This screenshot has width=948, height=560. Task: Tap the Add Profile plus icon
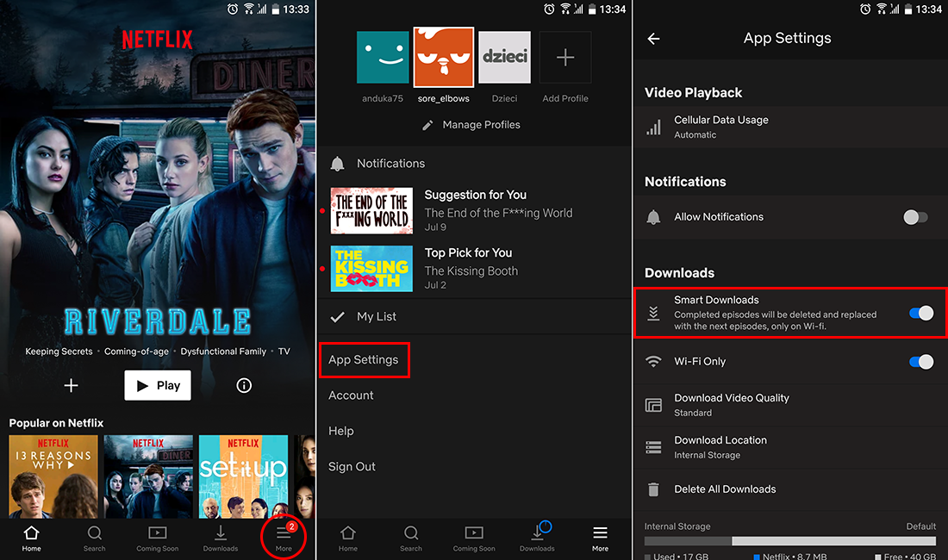(x=565, y=58)
